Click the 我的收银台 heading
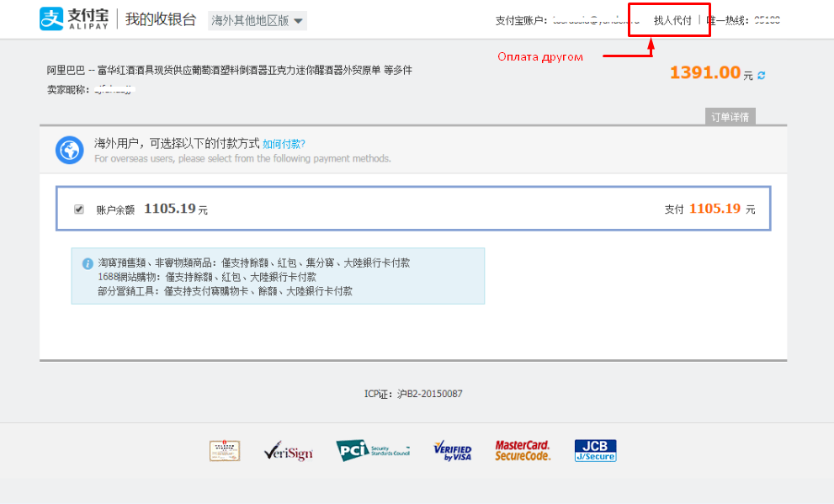Image resolution: width=834 pixels, height=504 pixels. 161,19
